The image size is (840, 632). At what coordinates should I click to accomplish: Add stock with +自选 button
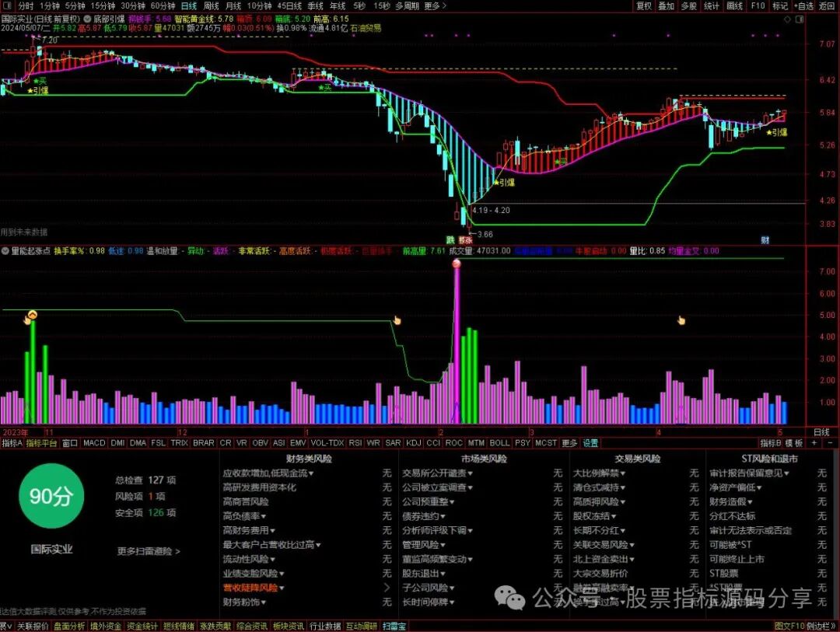coord(803,6)
